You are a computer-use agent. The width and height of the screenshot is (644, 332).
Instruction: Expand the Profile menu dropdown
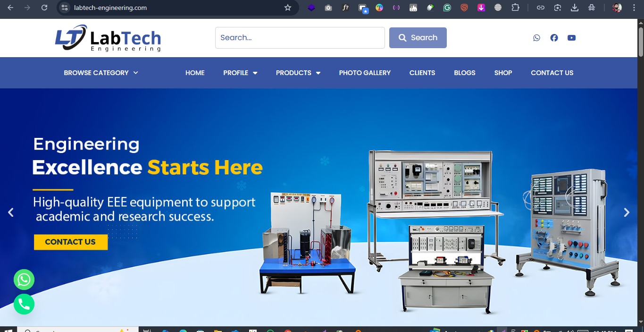(x=240, y=73)
